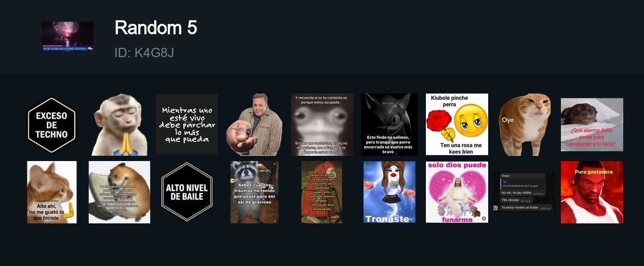
Task: Open the solo dios puede funarme sticker
Action: tap(457, 192)
